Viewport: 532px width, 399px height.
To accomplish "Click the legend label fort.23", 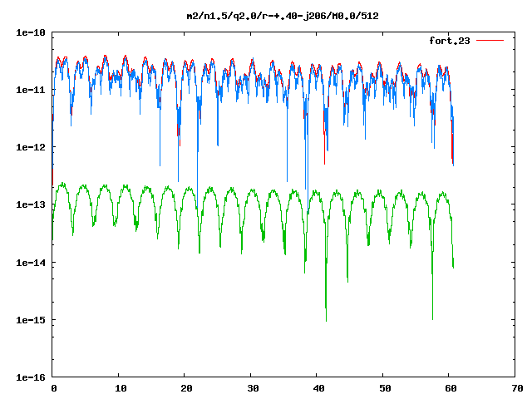I will point(450,41).
